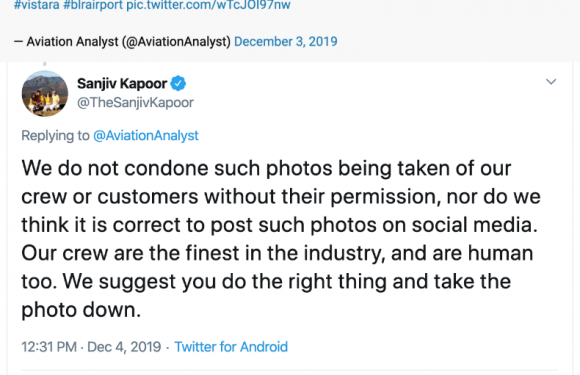The image size is (580, 375).
Task: Click the 'Replying to' label
Action: pos(55,135)
